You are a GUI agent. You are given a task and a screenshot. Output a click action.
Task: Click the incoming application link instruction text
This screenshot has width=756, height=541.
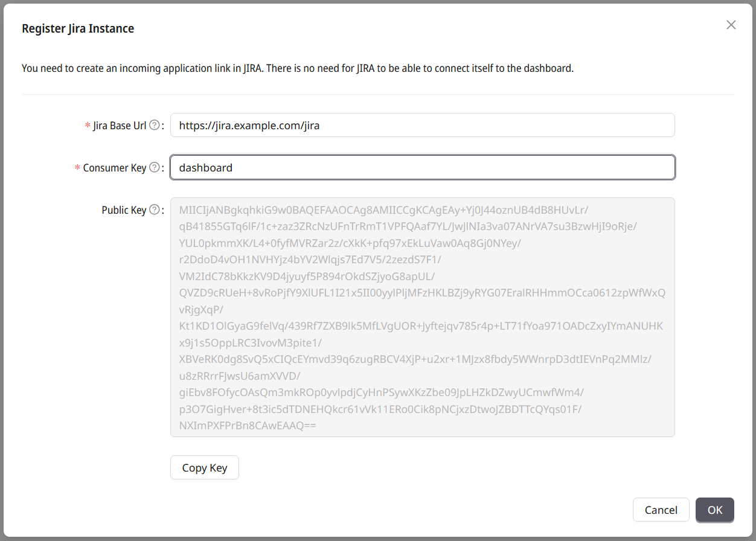[x=298, y=68]
